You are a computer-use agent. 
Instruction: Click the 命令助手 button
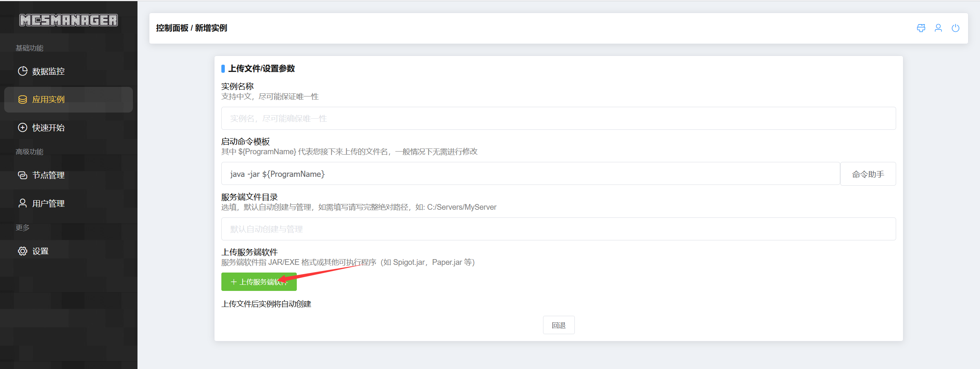[867, 174]
